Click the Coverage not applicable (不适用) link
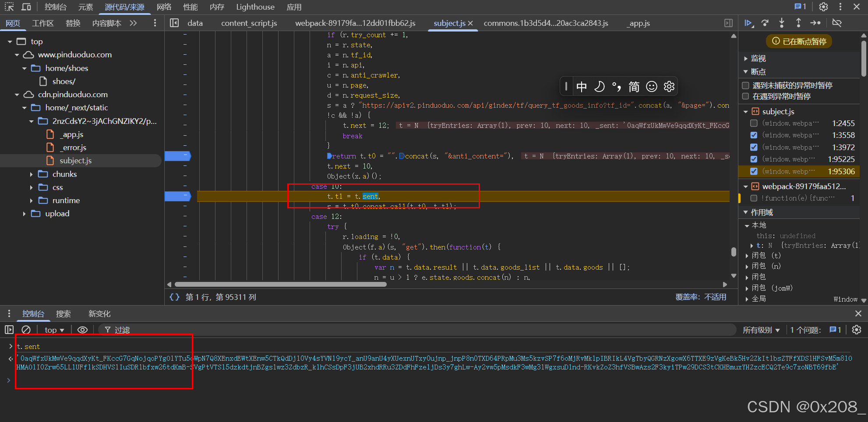 click(715, 297)
